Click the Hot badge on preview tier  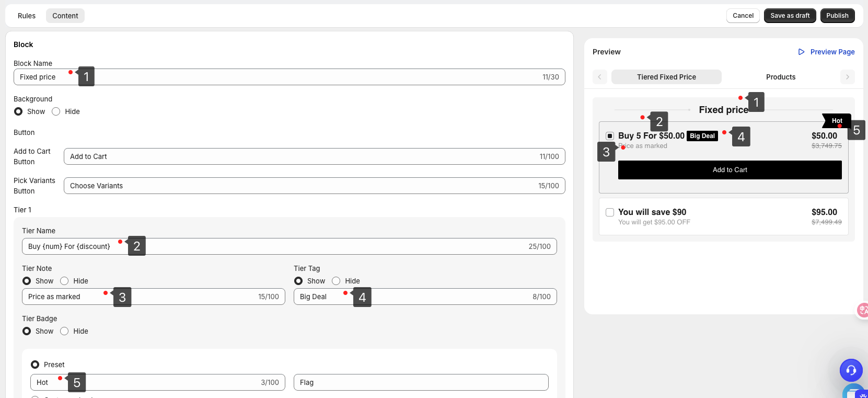[x=836, y=121]
